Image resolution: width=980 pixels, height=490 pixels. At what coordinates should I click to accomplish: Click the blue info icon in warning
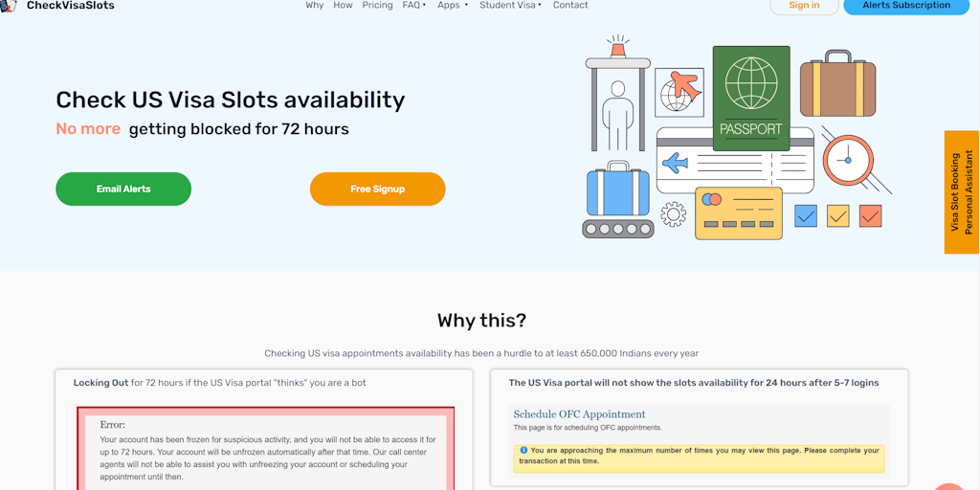click(523, 450)
